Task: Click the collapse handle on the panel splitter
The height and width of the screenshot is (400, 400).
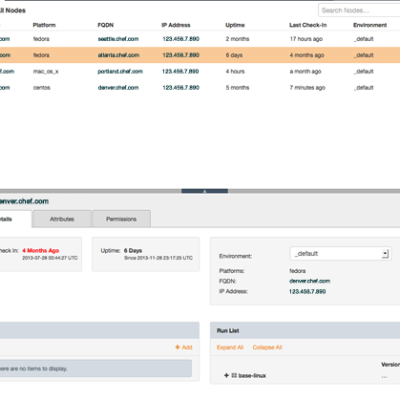Action: [x=205, y=191]
